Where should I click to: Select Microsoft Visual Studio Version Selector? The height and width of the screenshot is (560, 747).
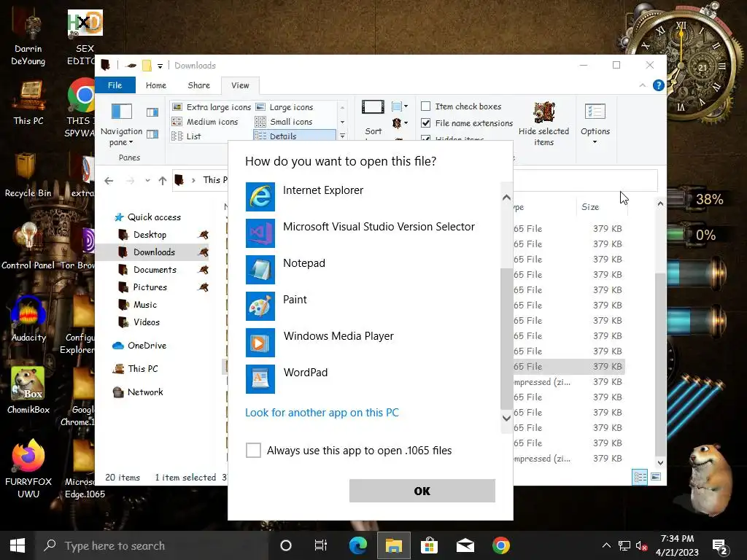(373, 233)
